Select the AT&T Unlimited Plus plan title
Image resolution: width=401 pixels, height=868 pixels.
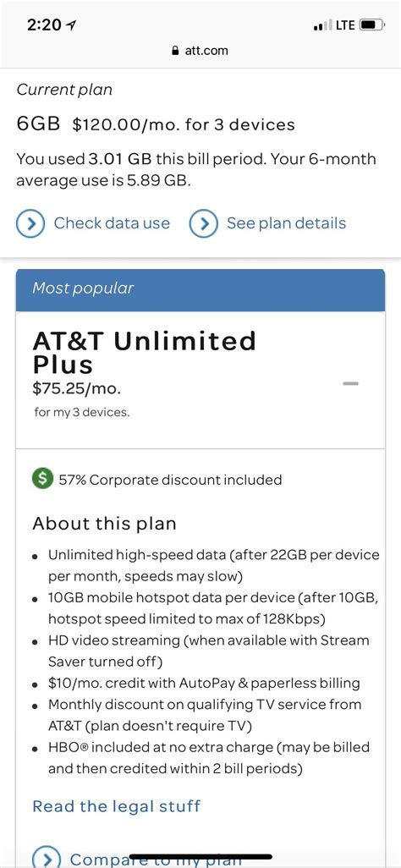144,353
